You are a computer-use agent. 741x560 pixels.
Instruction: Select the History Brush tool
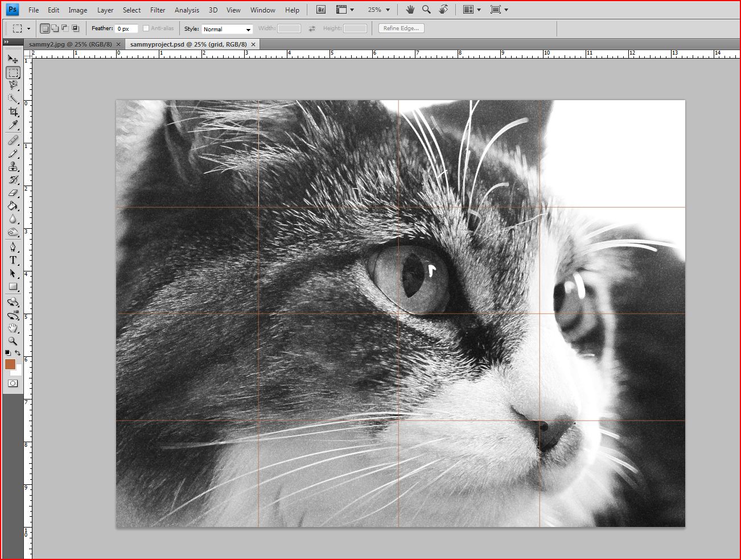tap(13, 180)
